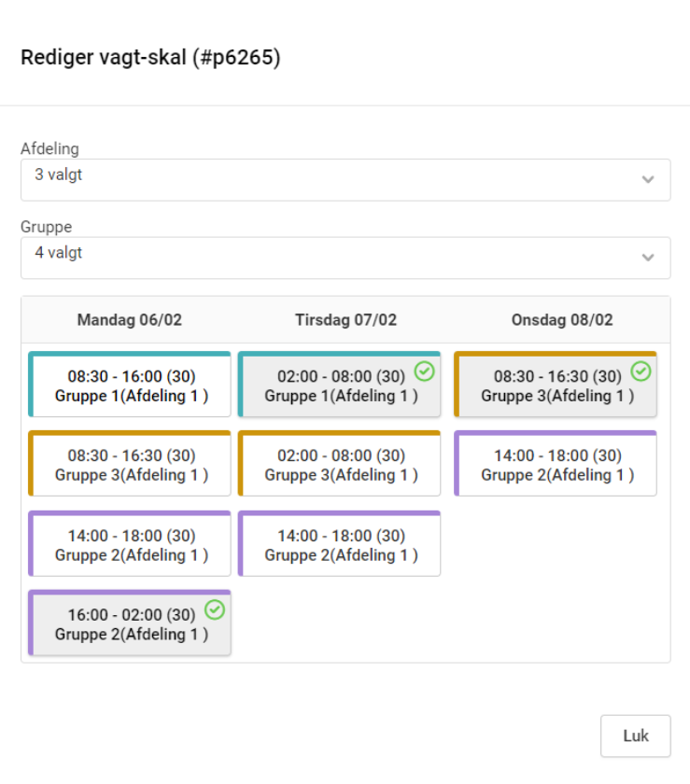The height and width of the screenshot is (784, 690).
Task: Open the Afdeling dropdown arrow
Action: pos(648,180)
